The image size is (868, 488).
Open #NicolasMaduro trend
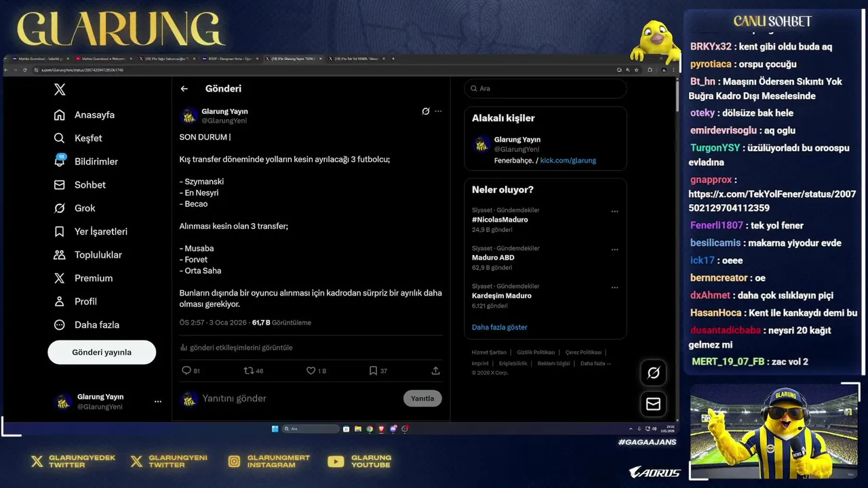click(x=500, y=220)
